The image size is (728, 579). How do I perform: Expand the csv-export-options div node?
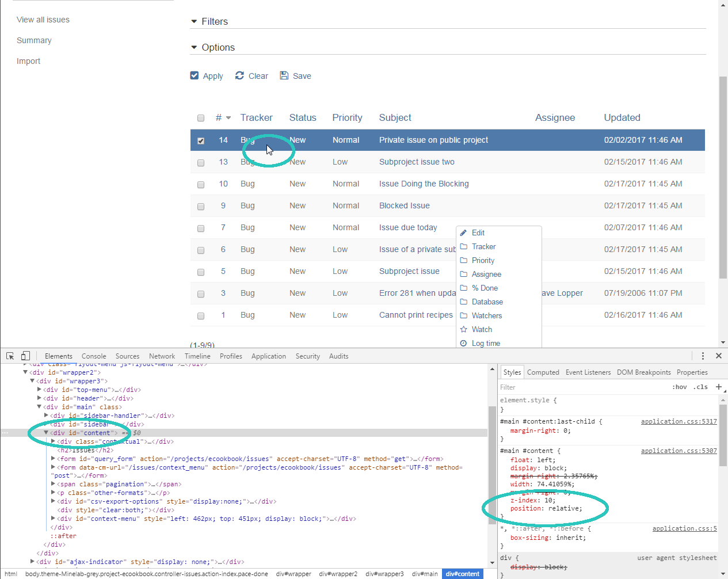click(53, 501)
